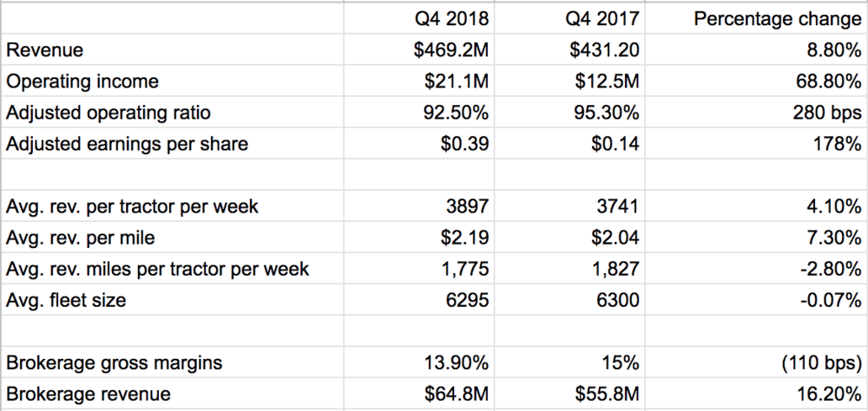Click the 3897 value cell
This screenshot has width=868, height=411.
tap(470, 207)
